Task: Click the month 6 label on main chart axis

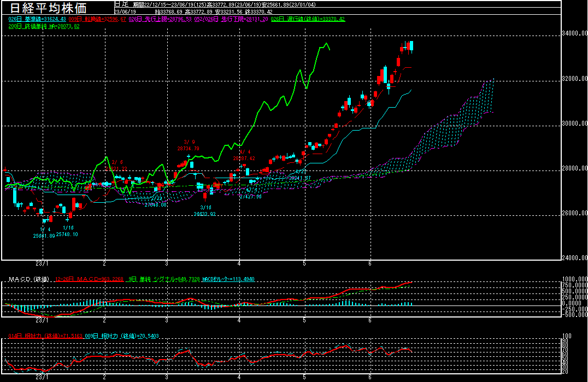Action: [370, 263]
